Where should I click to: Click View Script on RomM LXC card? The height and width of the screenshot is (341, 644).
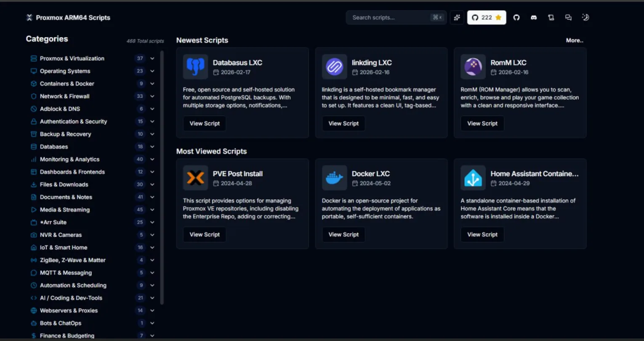482,124
